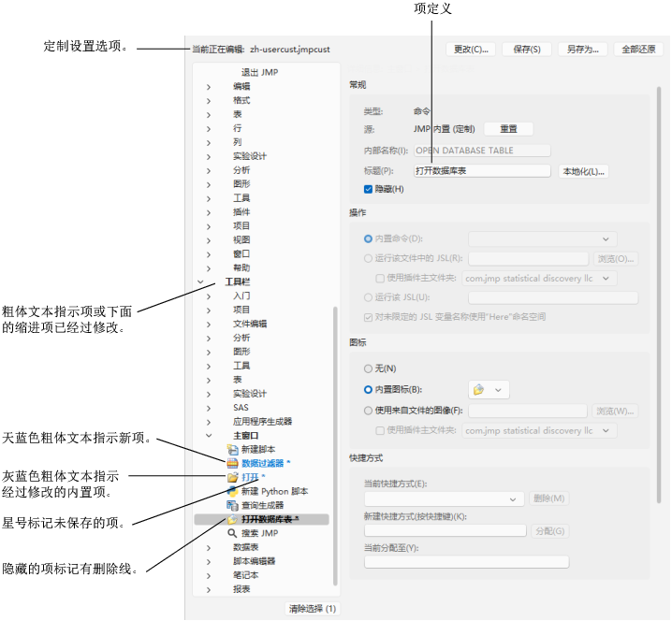Select the 运行该 JSL(U) radio button

click(x=368, y=297)
